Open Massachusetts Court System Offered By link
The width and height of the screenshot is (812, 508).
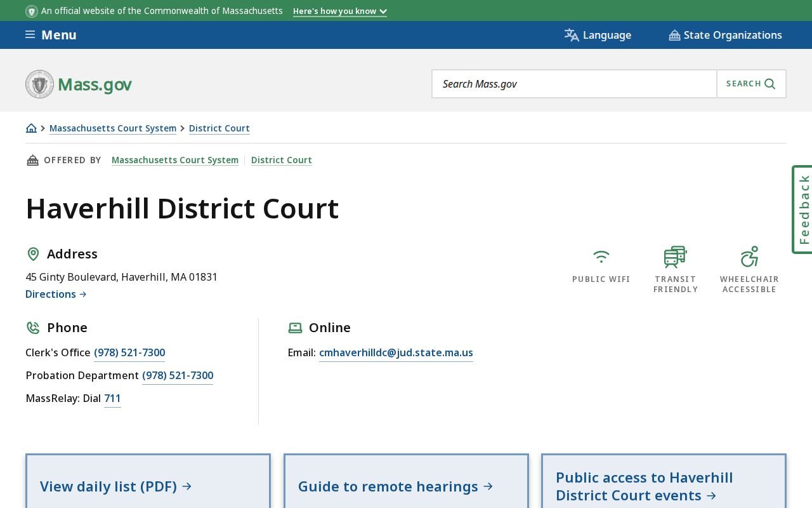pyautogui.click(x=175, y=160)
